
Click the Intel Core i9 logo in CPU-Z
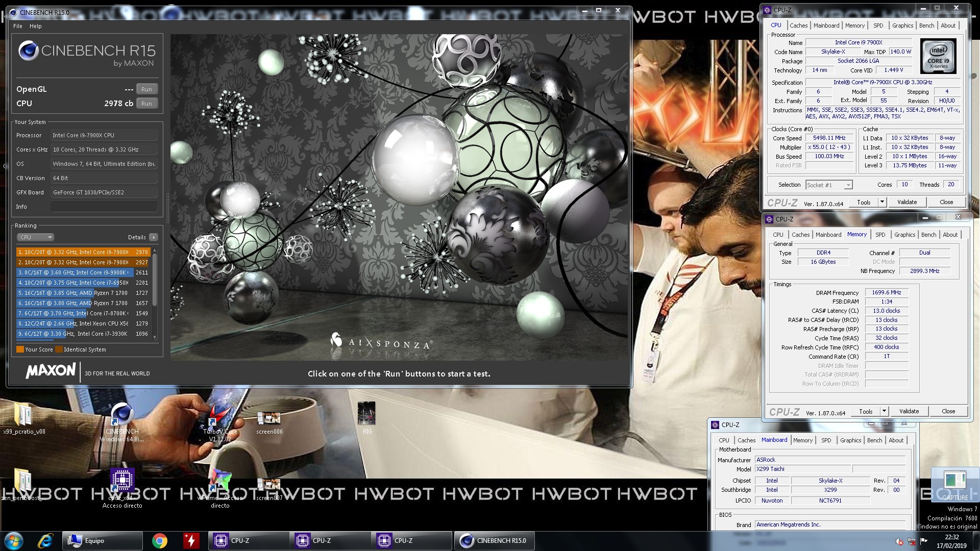point(938,56)
